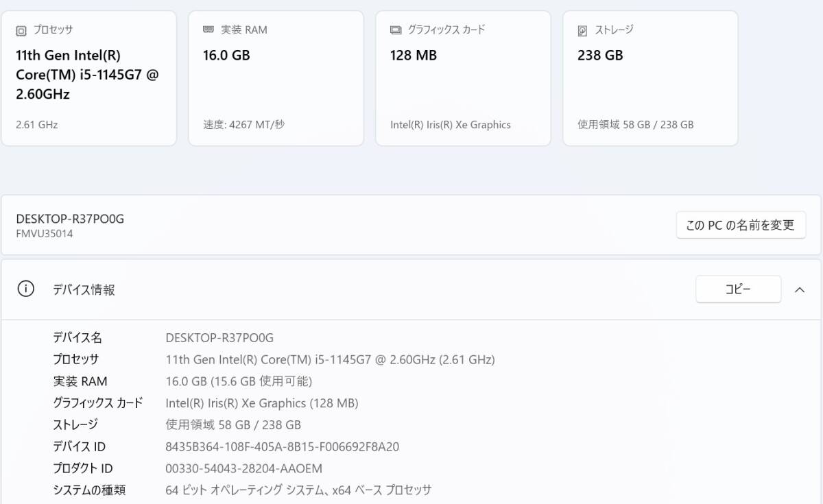
Task: Click the FMVU35014 model label
Action: tap(45, 234)
